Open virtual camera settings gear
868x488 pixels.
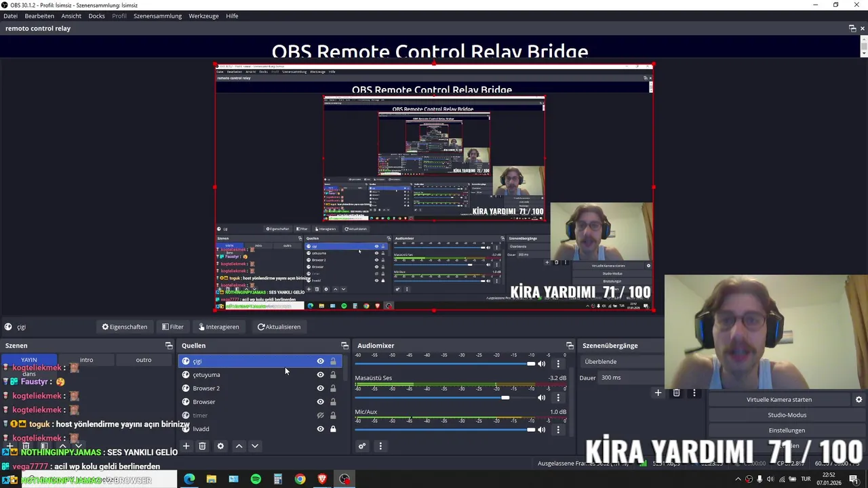859,400
